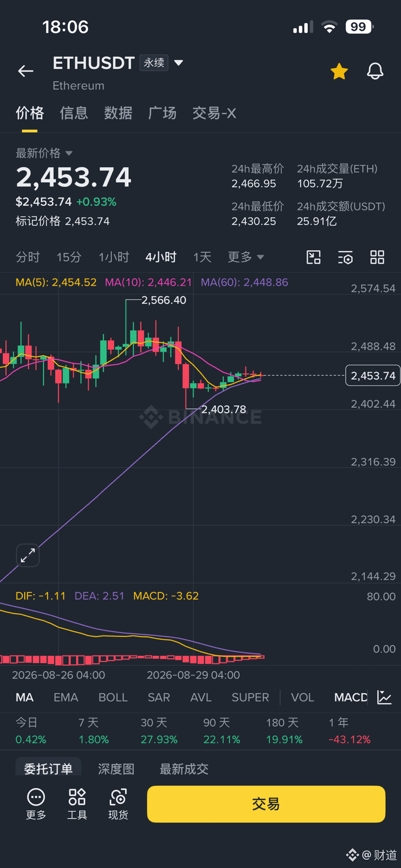Enable the BOLL indicator
Image resolution: width=401 pixels, height=868 pixels.
point(113,697)
